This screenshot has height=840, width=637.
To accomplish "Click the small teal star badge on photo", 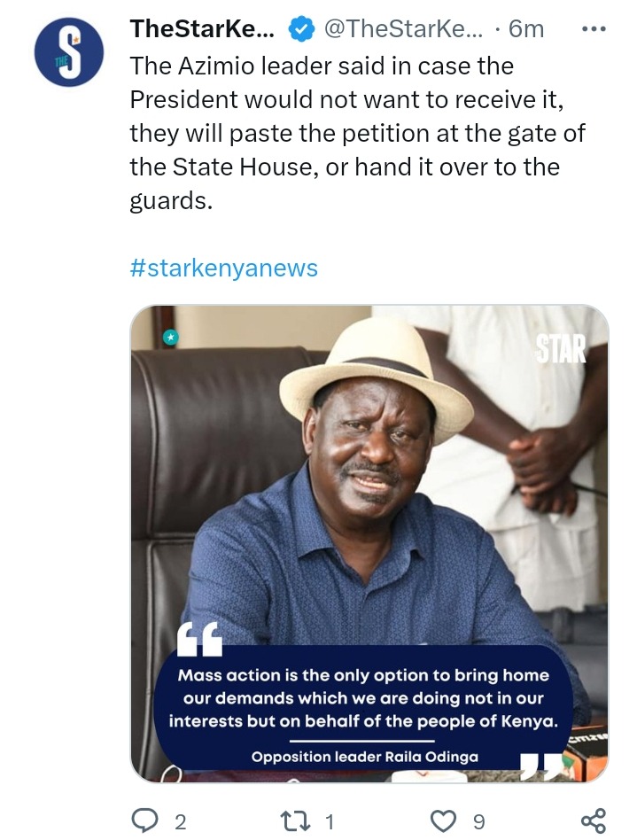I will point(170,338).
